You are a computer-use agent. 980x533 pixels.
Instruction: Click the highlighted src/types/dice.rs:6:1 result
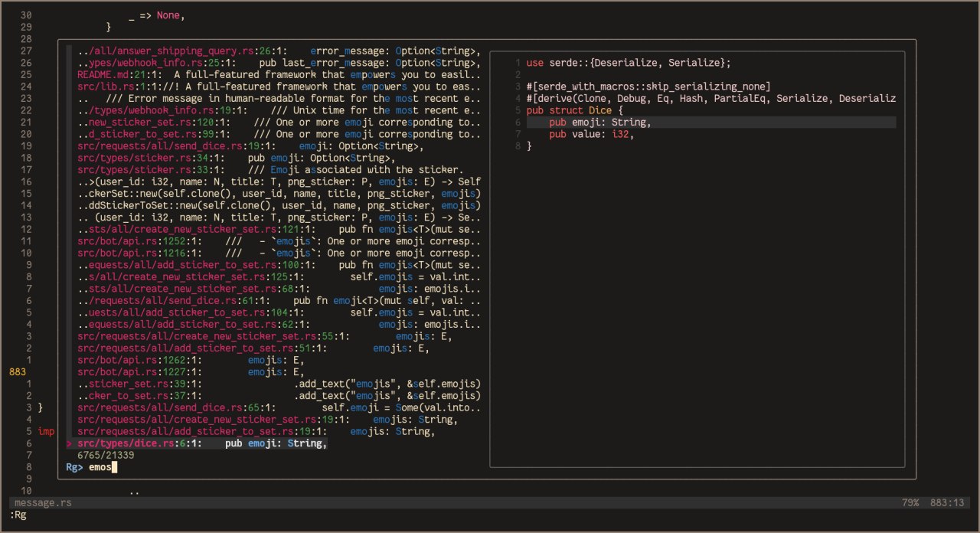pos(202,443)
